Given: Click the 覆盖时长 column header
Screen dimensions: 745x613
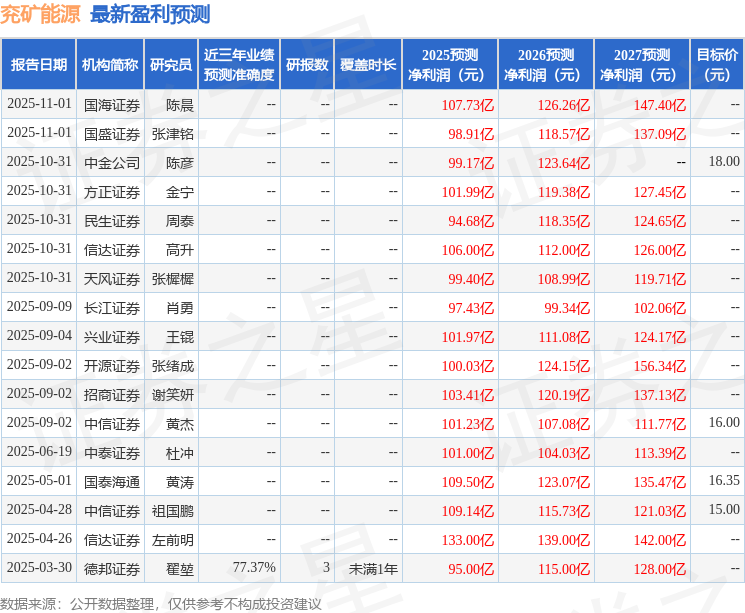Looking at the screenshot, I should pos(368,64).
